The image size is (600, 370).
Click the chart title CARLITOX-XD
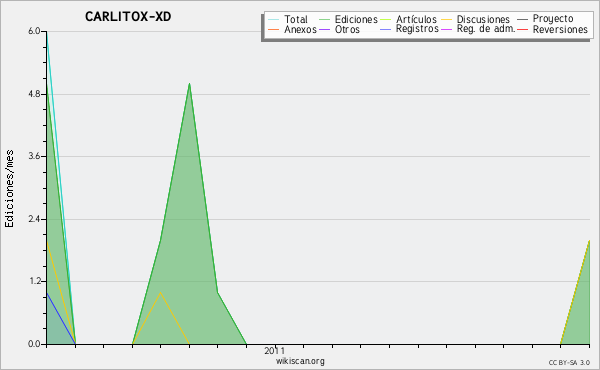[128, 17]
